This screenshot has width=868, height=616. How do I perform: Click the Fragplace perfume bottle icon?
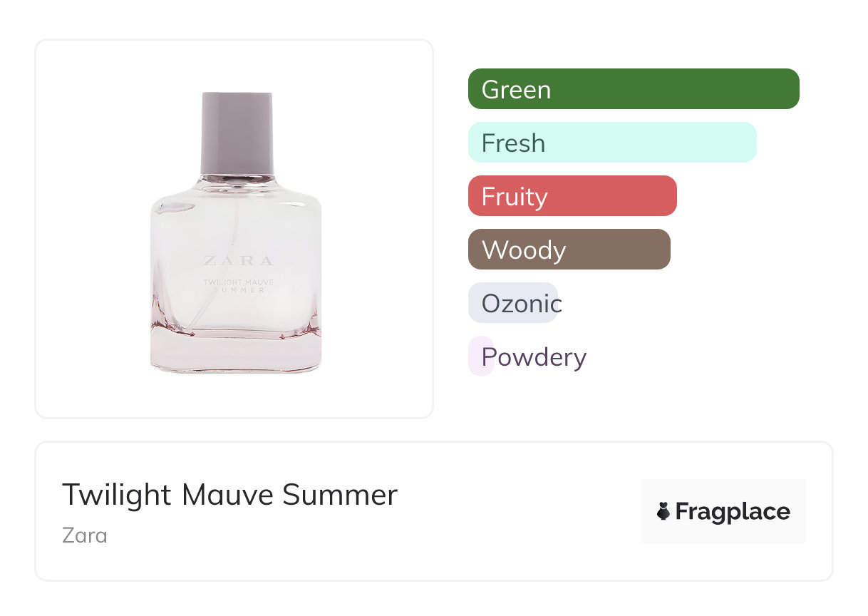click(663, 511)
